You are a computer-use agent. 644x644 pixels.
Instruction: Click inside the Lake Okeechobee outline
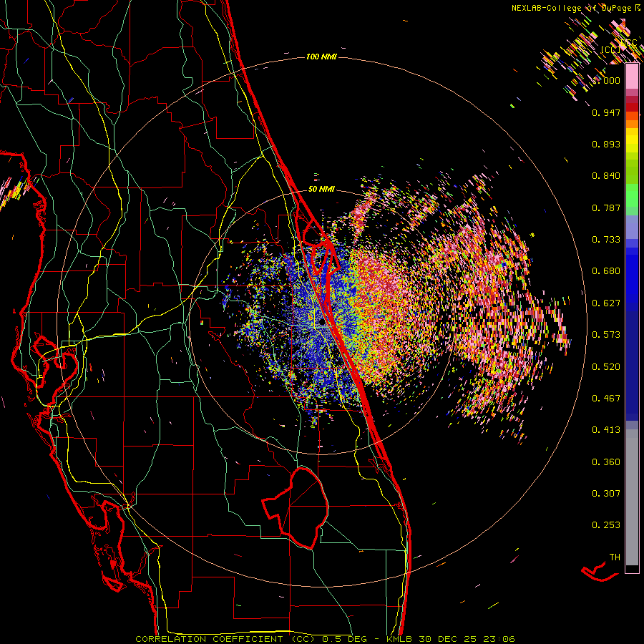click(302, 507)
